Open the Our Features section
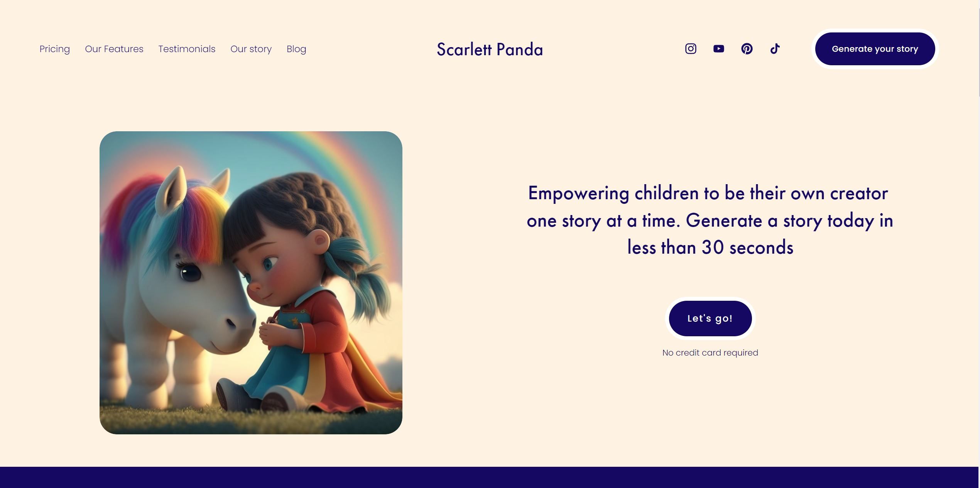This screenshot has width=980, height=488. tap(114, 49)
